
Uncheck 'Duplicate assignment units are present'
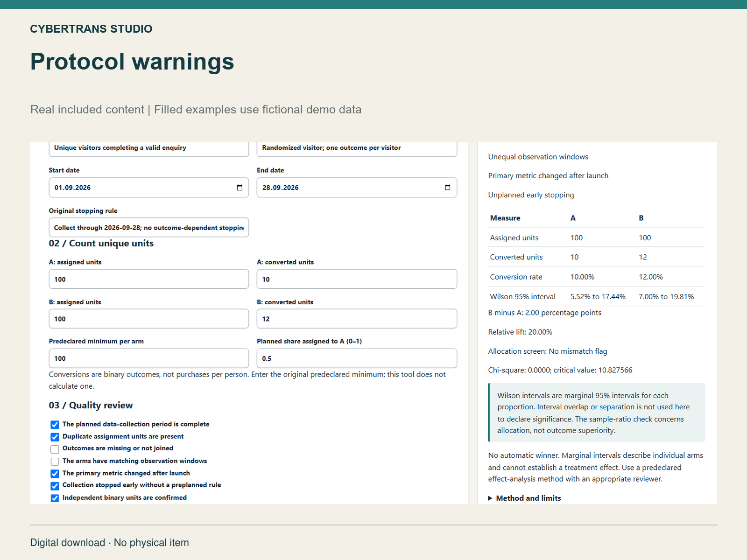pos(55,437)
